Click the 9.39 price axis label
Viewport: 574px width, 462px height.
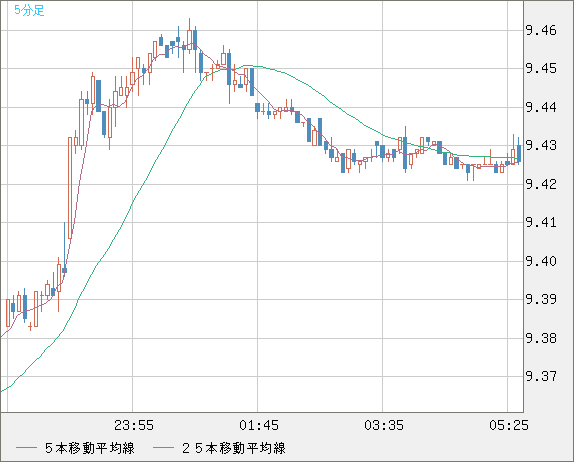click(541, 299)
